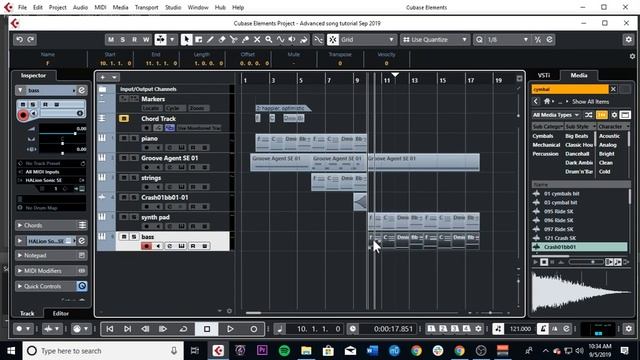The width and height of the screenshot is (640, 360).
Task: Expand the Chords inspector section
Action: pos(20,225)
